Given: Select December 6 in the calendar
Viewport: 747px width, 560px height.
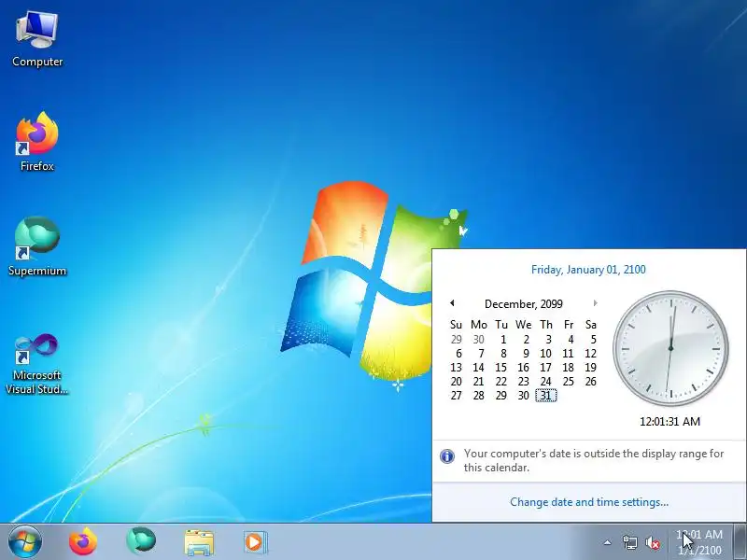Looking at the screenshot, I should 458,354.
